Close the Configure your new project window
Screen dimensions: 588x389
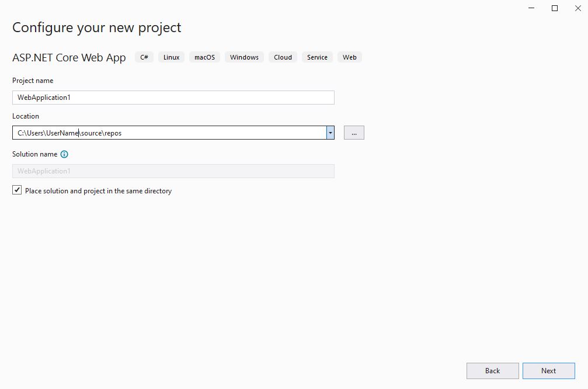(x=578, y=8)
